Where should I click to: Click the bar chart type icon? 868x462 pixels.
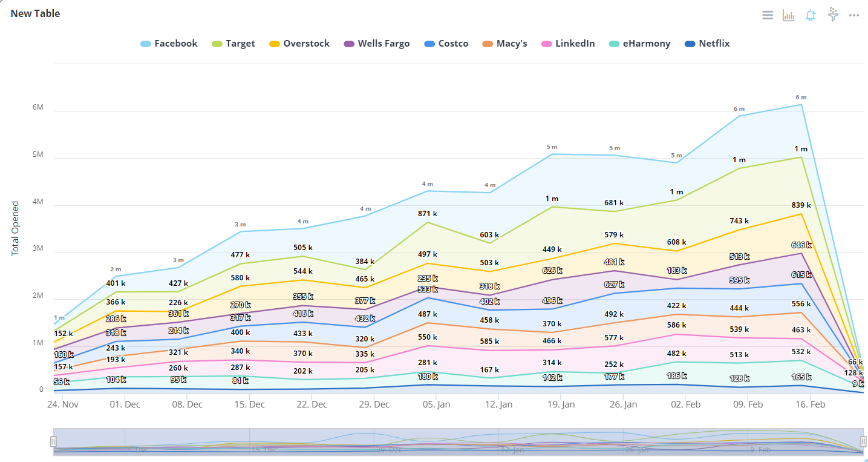coord(789,15)
